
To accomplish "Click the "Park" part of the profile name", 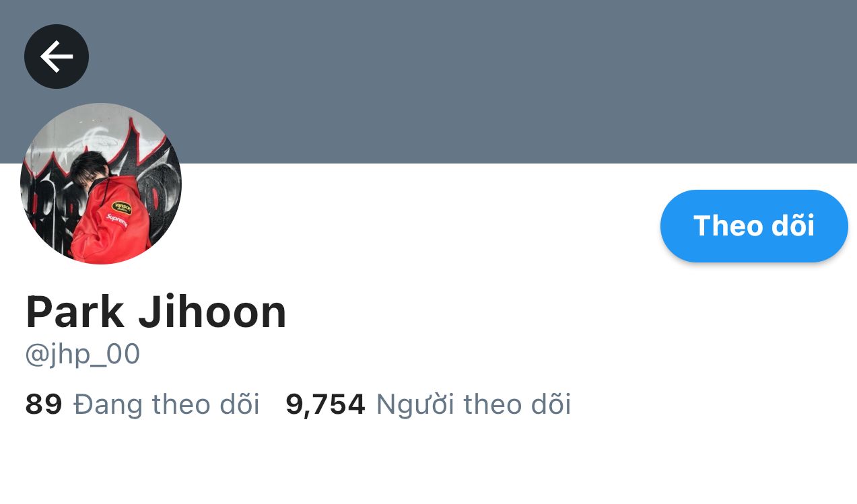I will [75, 312].
